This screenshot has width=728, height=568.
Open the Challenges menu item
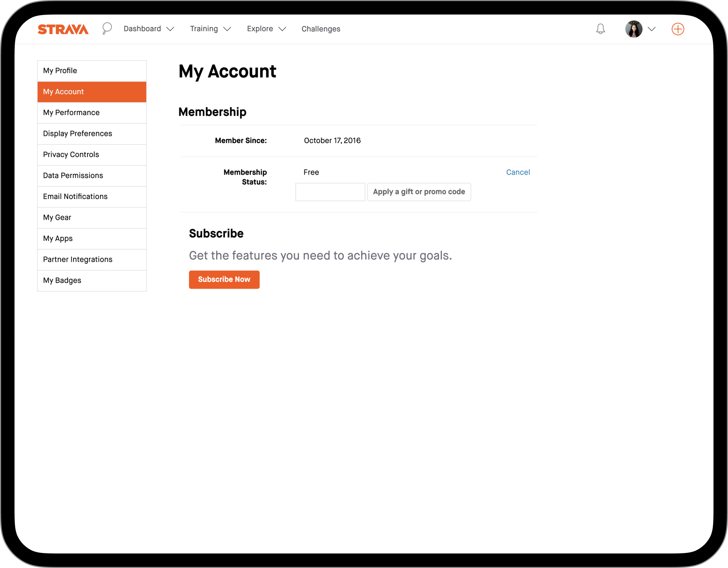click(x=320, y=29)
